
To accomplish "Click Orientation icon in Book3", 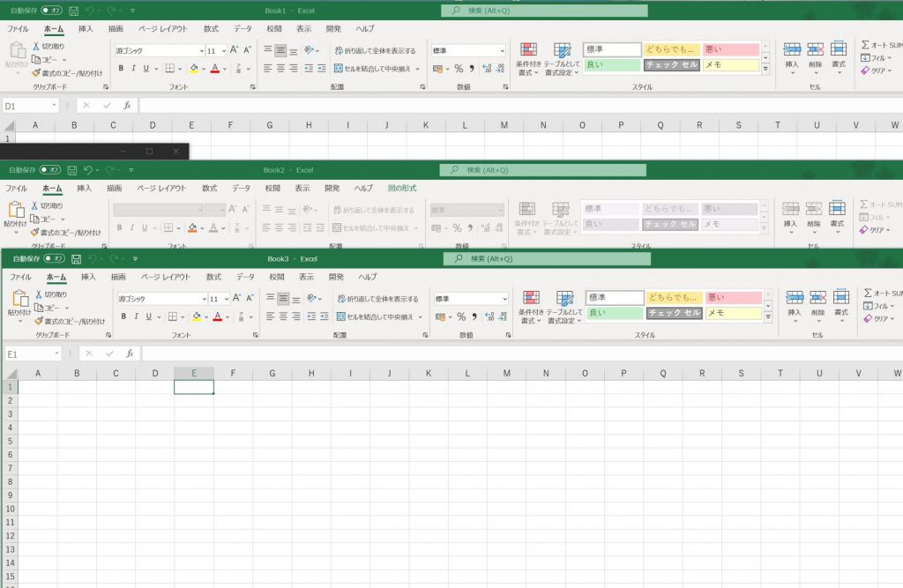I will (311, 298).
